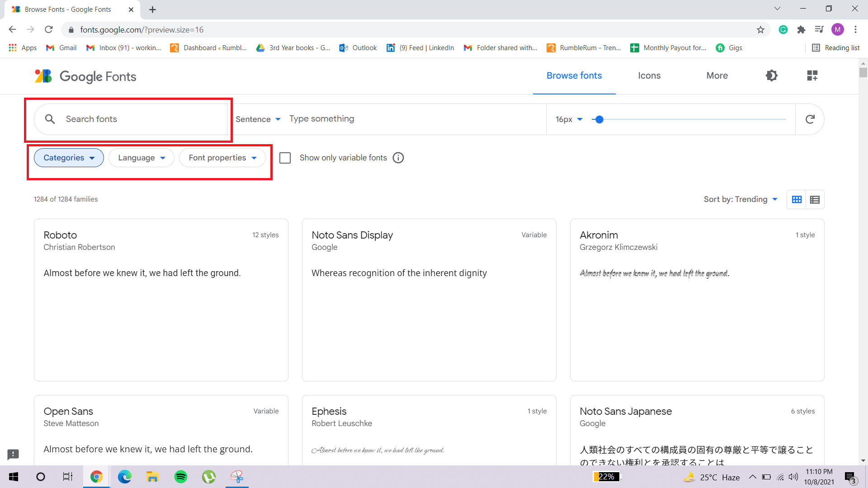Toggle the dark theme icon
The image size is (868, 488).
pyautogui.click(x=772, y=75)
